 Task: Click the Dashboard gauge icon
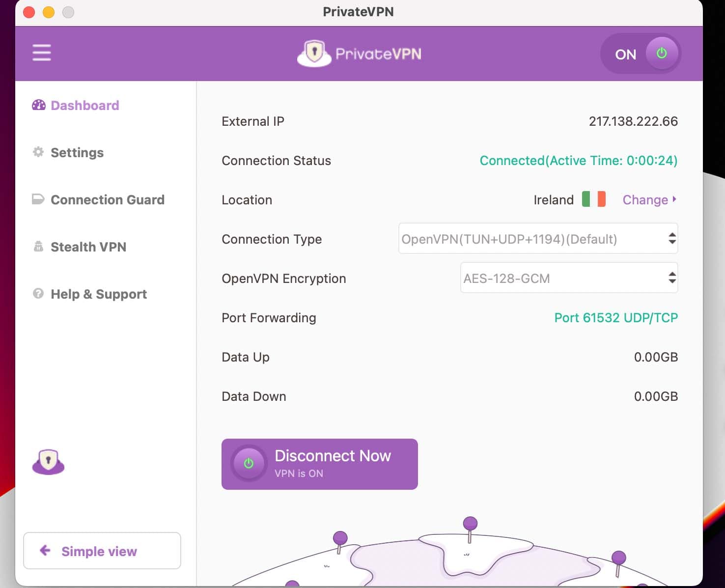point(38,105)
